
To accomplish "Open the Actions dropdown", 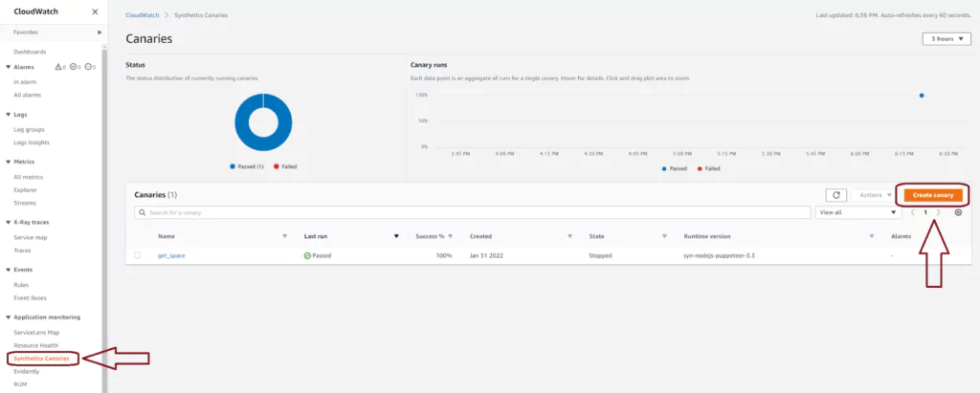I will 875,196.
